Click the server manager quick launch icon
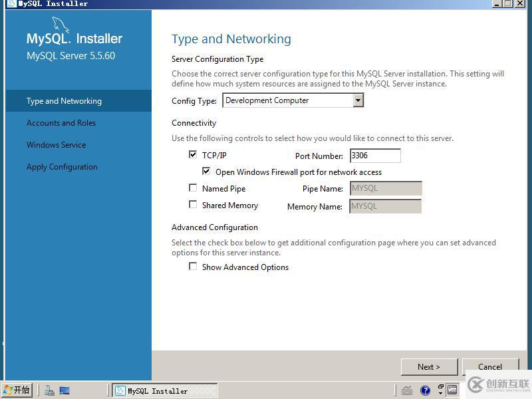 (x=49, y=391)
